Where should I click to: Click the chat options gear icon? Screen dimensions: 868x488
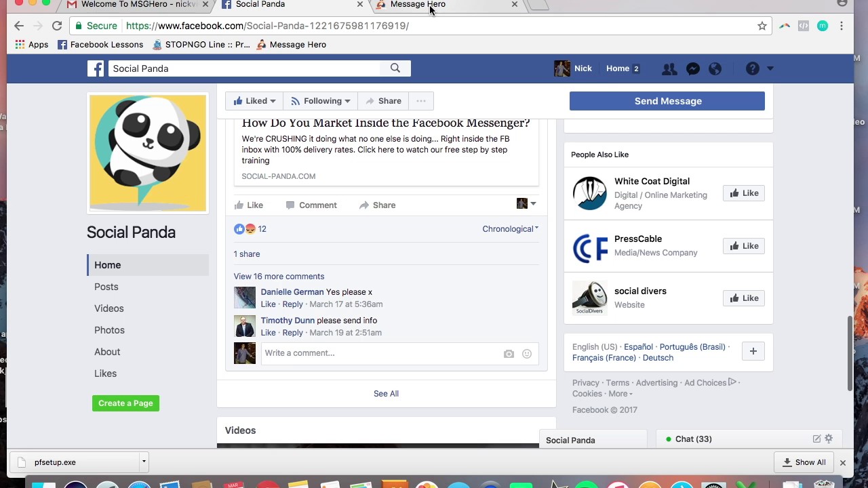pyautogui.click(x=829, y=439)
